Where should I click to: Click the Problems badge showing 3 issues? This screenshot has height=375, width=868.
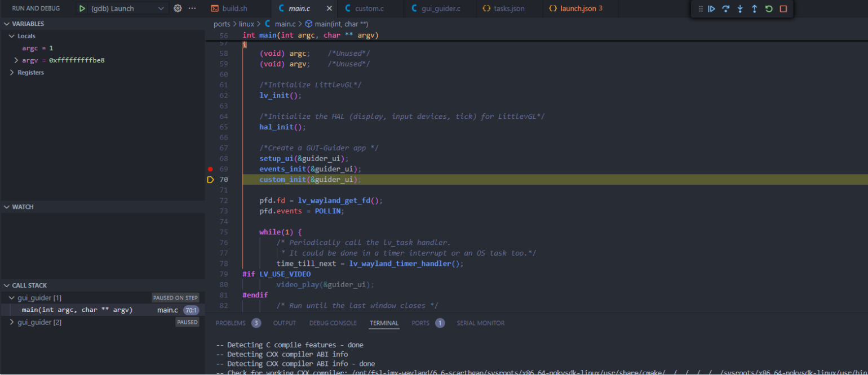[x=256, y=323]
